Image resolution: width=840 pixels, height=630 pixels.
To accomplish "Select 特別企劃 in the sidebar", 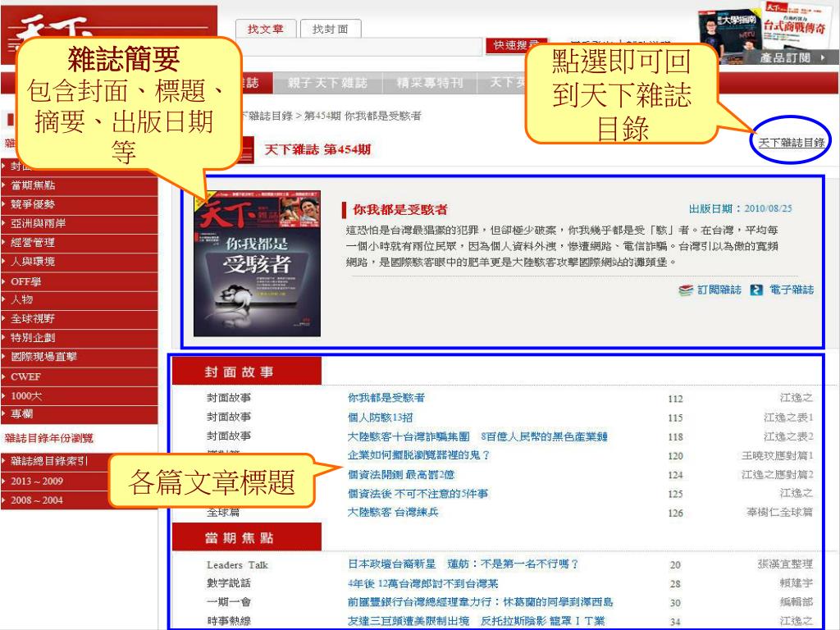I will (x=80, y=338).
